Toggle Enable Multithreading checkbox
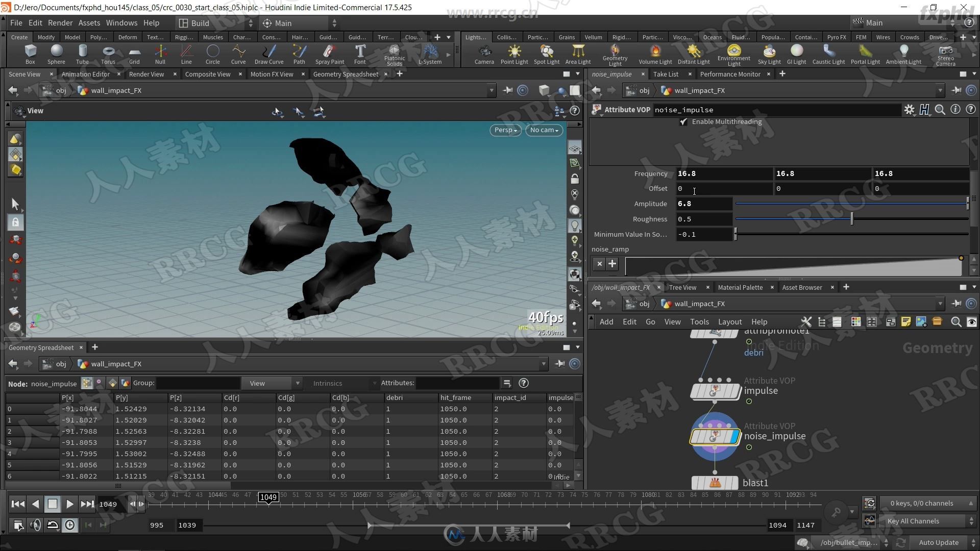980x551 pixels. coord(684,121)
